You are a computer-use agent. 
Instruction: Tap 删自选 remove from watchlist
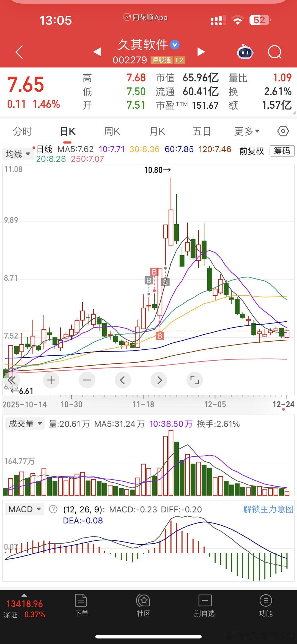[204, 605]
